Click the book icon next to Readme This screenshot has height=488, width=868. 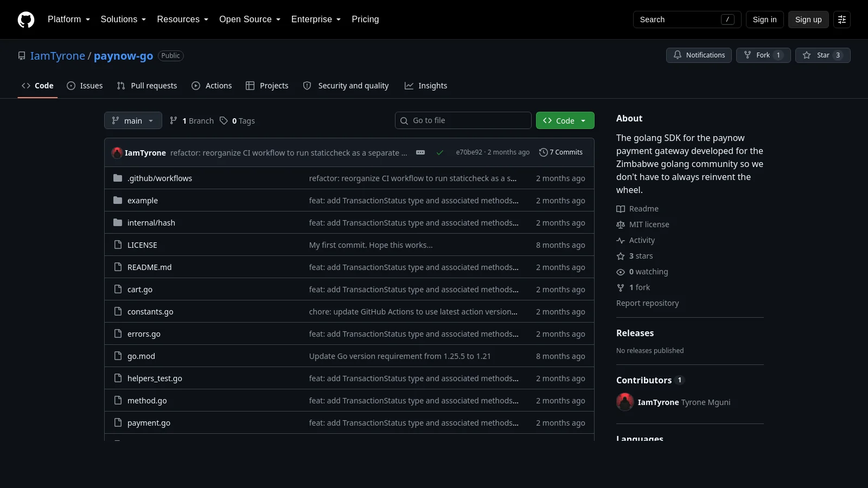click(x=621, y=209)
